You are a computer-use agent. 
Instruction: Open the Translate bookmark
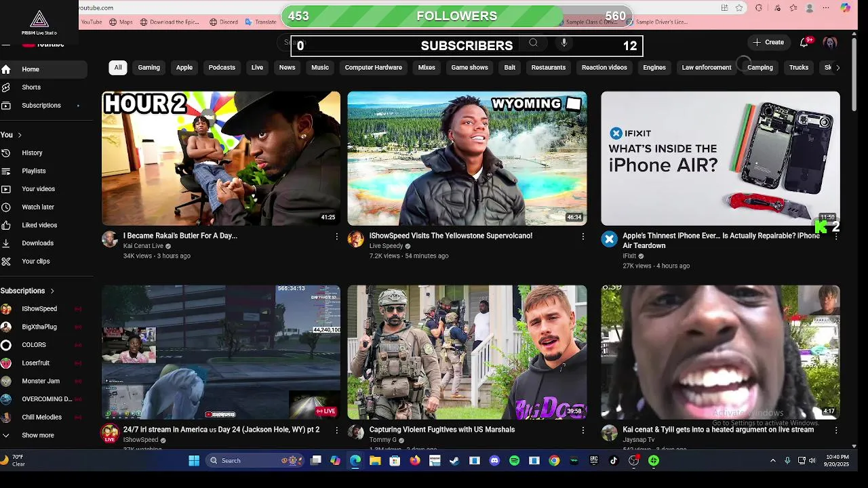(261, 22)
